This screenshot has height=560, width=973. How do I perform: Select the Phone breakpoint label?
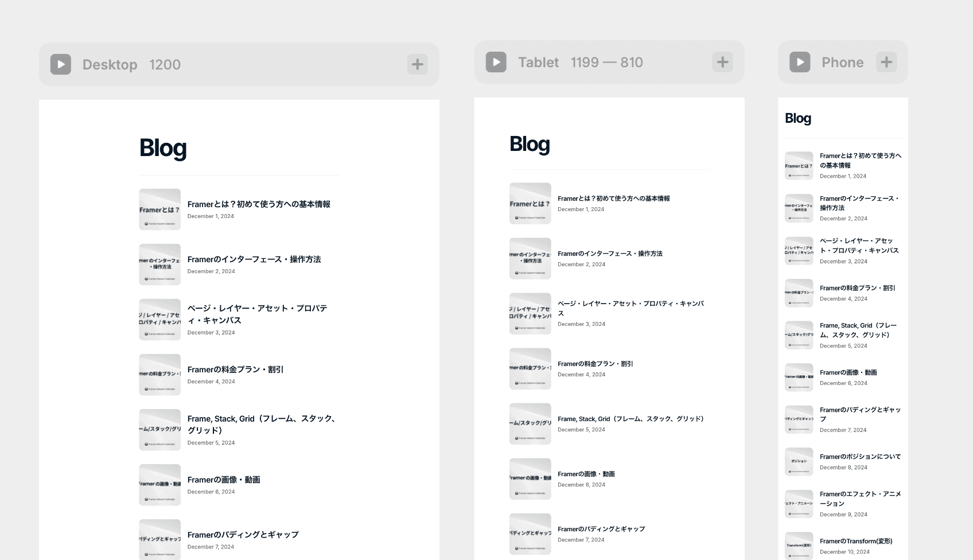843,63
